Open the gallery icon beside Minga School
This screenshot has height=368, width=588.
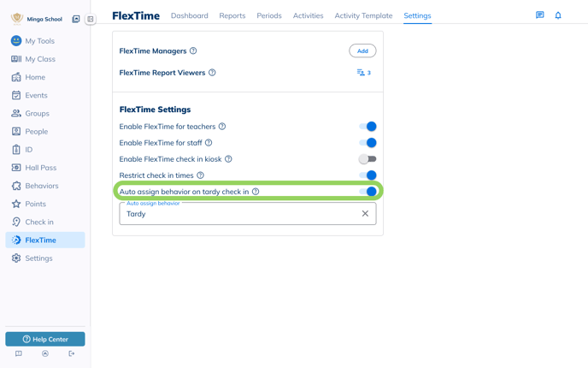click(x=76, y=19)
